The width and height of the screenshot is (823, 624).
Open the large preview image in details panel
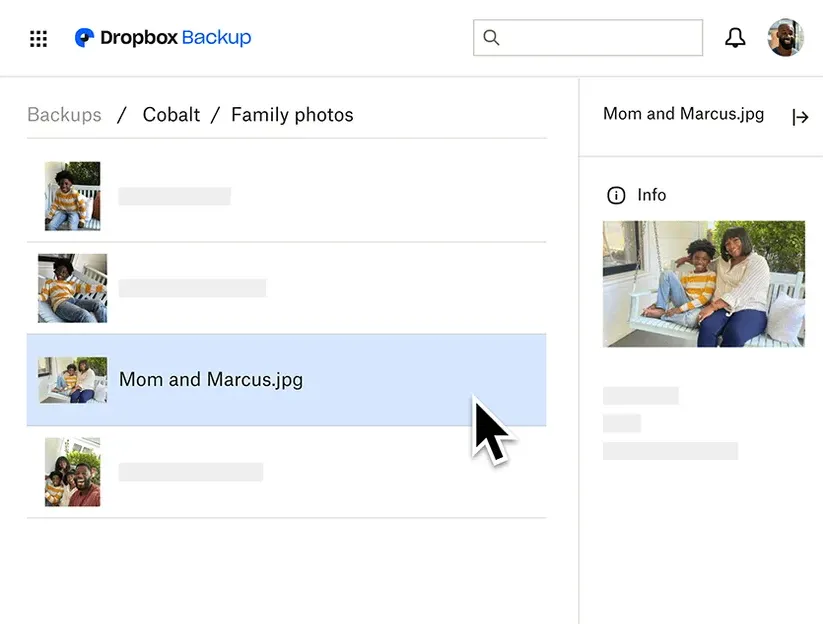coord(704,284)
